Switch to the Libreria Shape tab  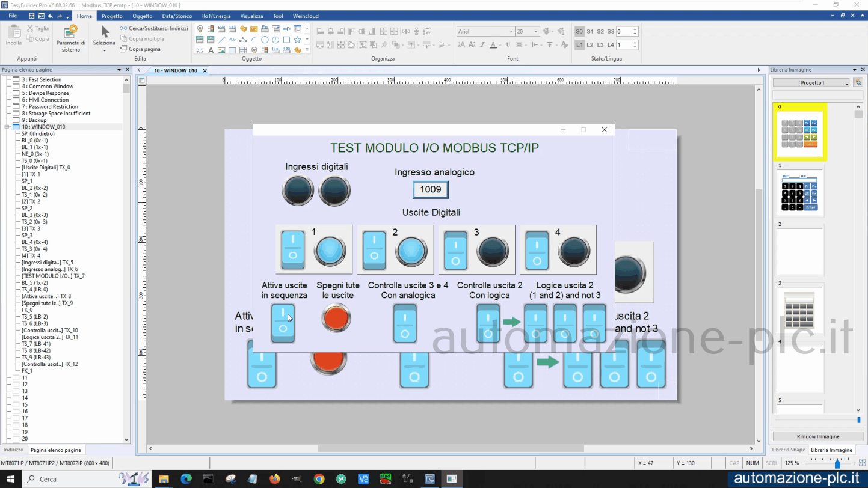tap(788, 450)
